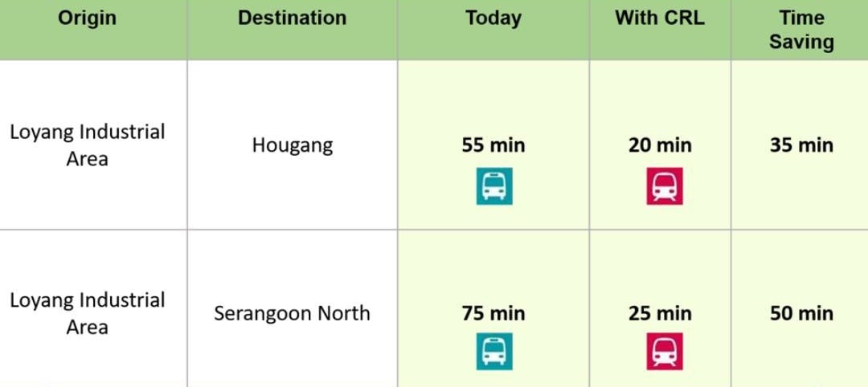This screenshot has height=387, width=868.
Task: Select the 75 min travel time text
Action: pyautogui.click(x=493, y=313)
